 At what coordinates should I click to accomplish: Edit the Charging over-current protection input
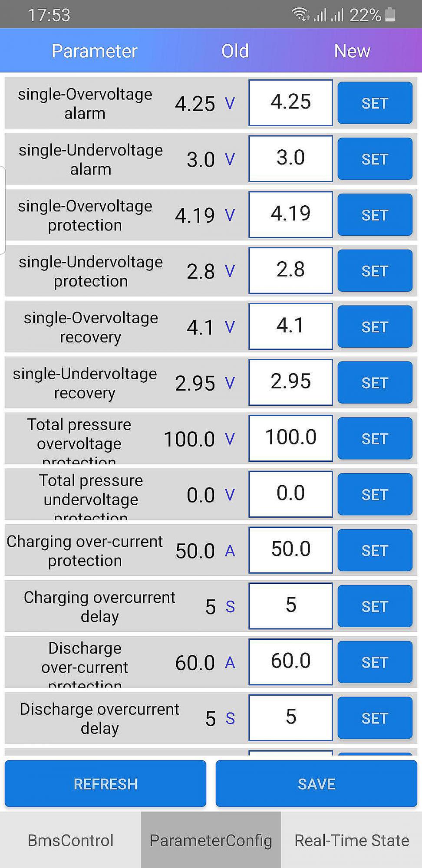290,550
